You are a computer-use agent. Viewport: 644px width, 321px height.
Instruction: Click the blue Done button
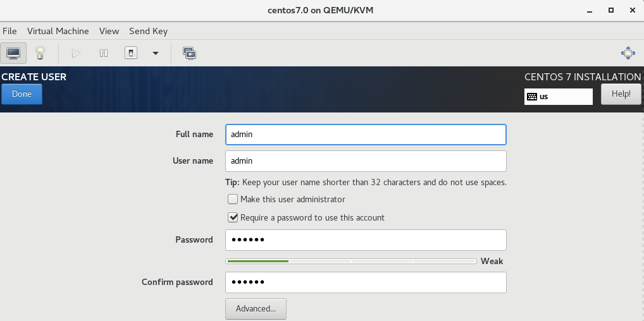click(x=22, y=94)
